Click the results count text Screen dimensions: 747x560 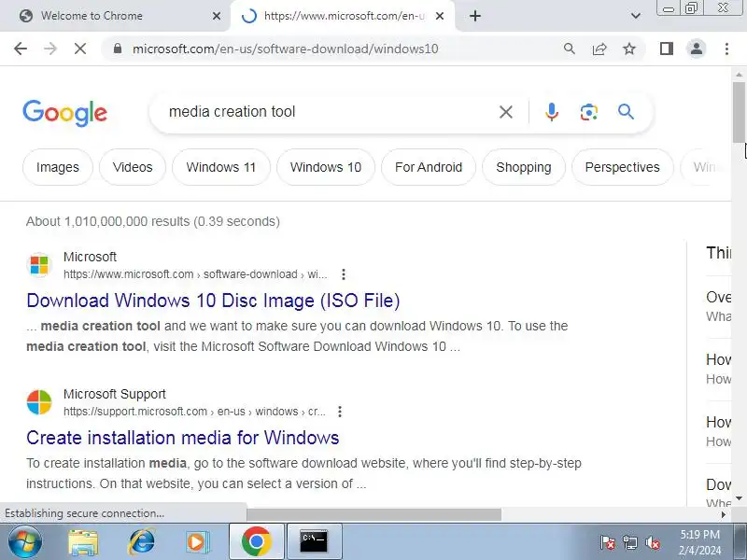(x=153, y=221)
